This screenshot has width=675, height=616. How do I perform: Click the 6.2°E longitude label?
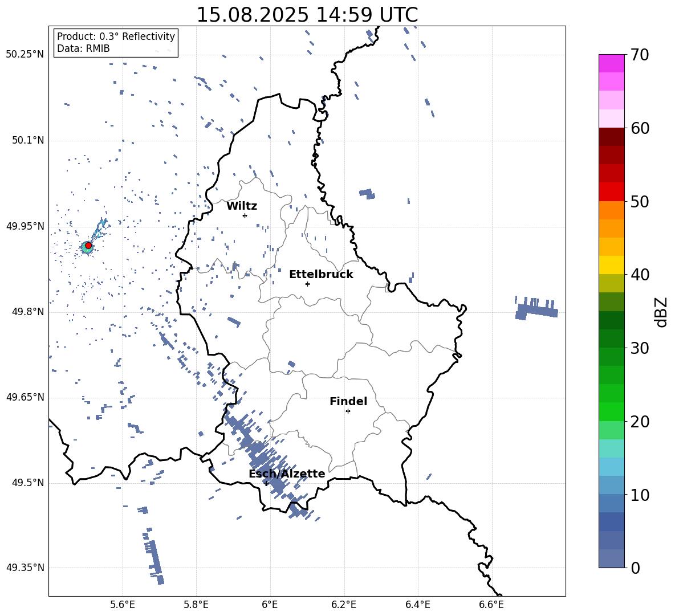click(344, 605)
